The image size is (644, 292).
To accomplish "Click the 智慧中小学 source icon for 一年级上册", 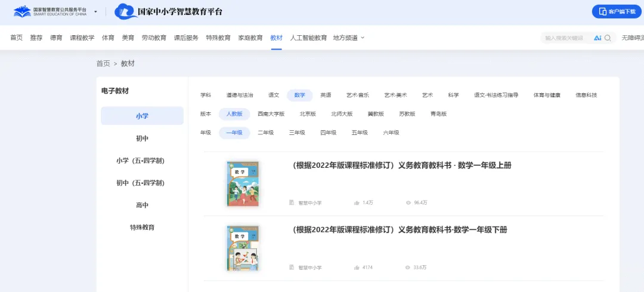I will click(x=292, y=202).
